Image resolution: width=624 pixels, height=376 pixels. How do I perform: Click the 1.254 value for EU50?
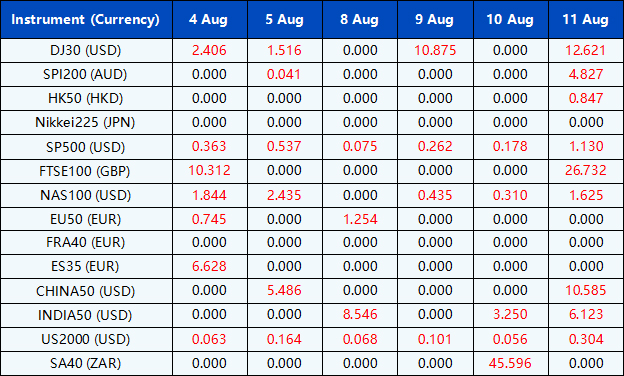(x=360, y=219)
